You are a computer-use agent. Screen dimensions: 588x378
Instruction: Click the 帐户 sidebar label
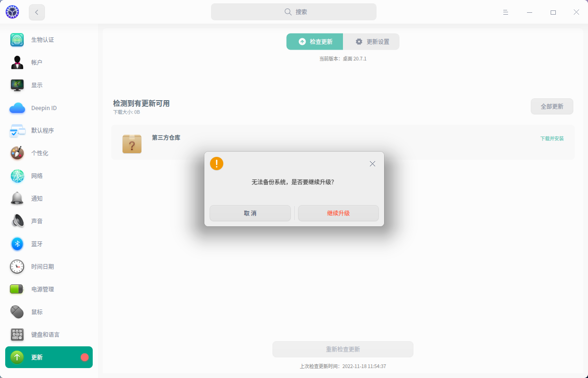[37, 62]
